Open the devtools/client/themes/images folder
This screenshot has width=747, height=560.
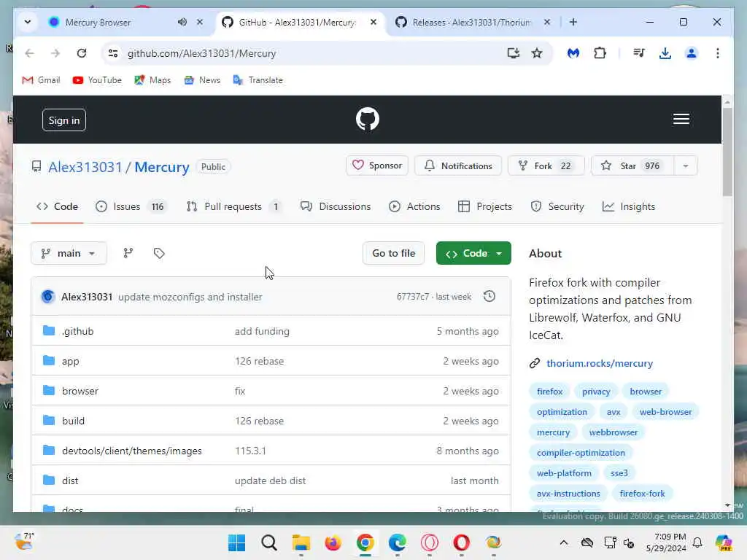132,451
